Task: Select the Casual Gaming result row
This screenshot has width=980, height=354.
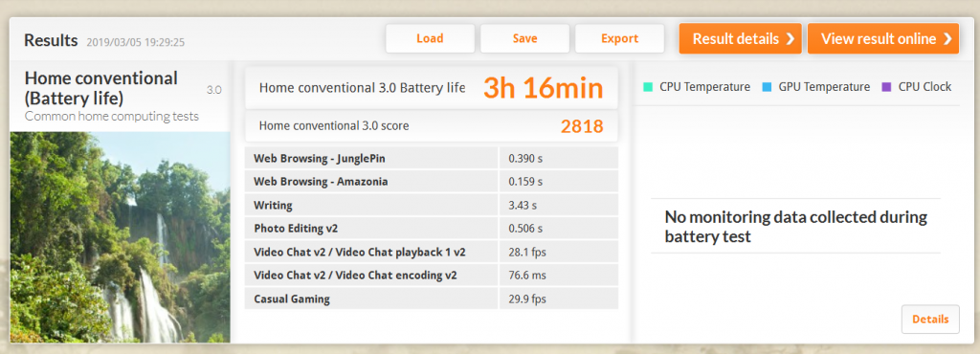Action: point(432,299)
